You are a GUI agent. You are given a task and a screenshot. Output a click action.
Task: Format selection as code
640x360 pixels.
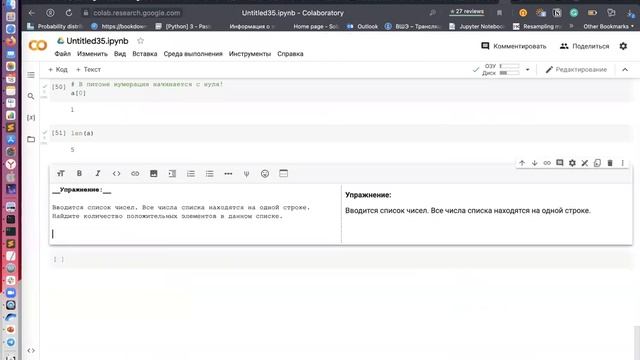pos(116,173)
